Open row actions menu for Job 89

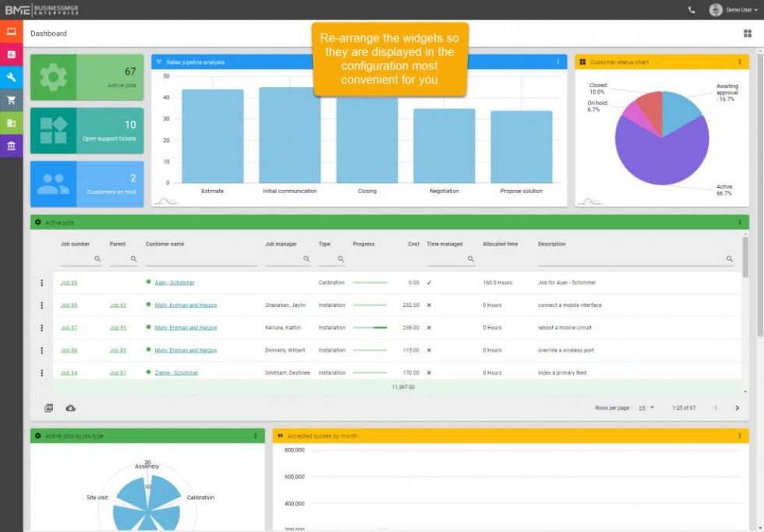click(x=42, y=283)
